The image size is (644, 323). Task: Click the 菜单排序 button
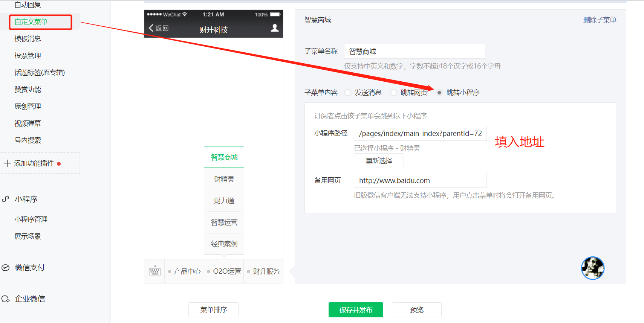(x=213, y=310)
